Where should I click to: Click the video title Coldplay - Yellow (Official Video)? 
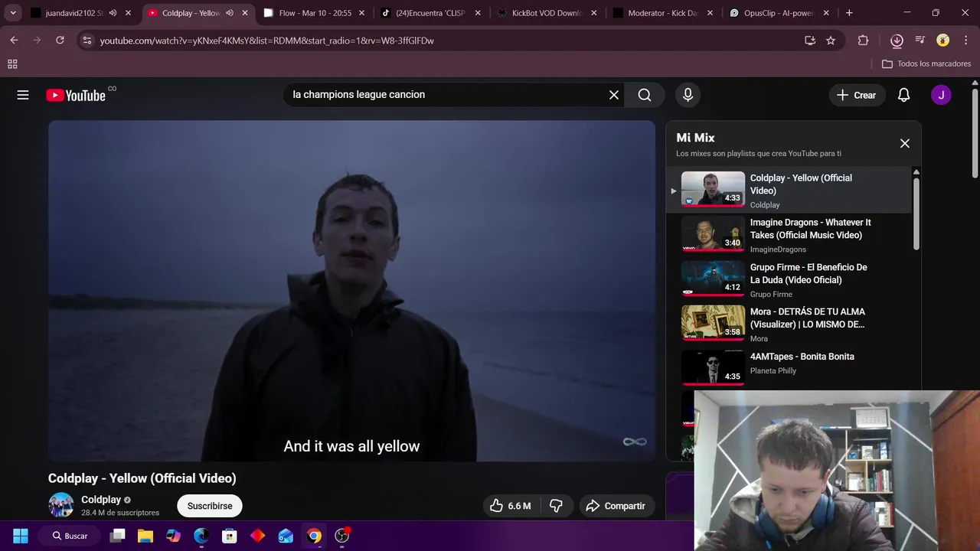click(142, 478)
